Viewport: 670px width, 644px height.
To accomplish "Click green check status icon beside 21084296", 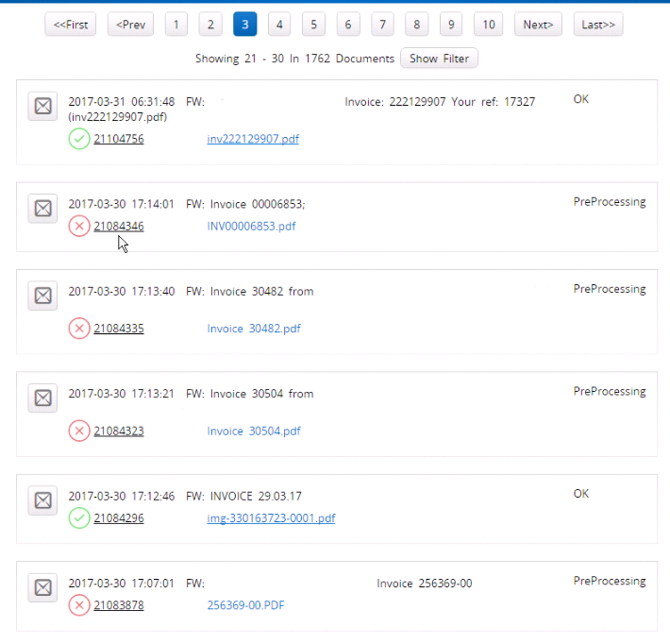I will tap(79, 517).
